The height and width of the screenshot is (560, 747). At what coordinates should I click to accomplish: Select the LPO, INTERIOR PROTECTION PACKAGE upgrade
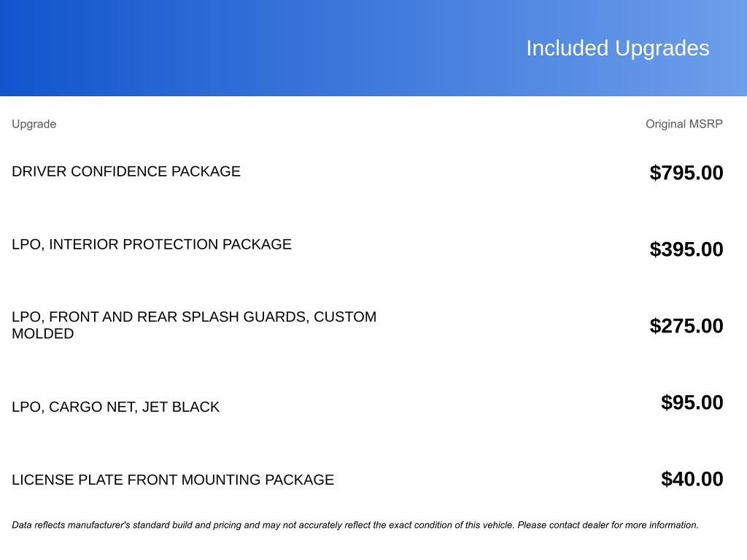pyautogui.click(x=151, y=244)
